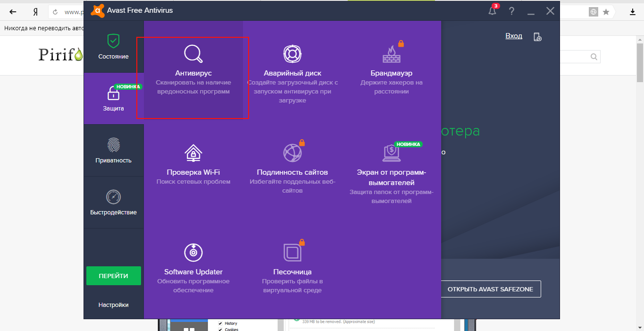Go back with the browser back arrow

pyautogui.click(x=13, y=12)
